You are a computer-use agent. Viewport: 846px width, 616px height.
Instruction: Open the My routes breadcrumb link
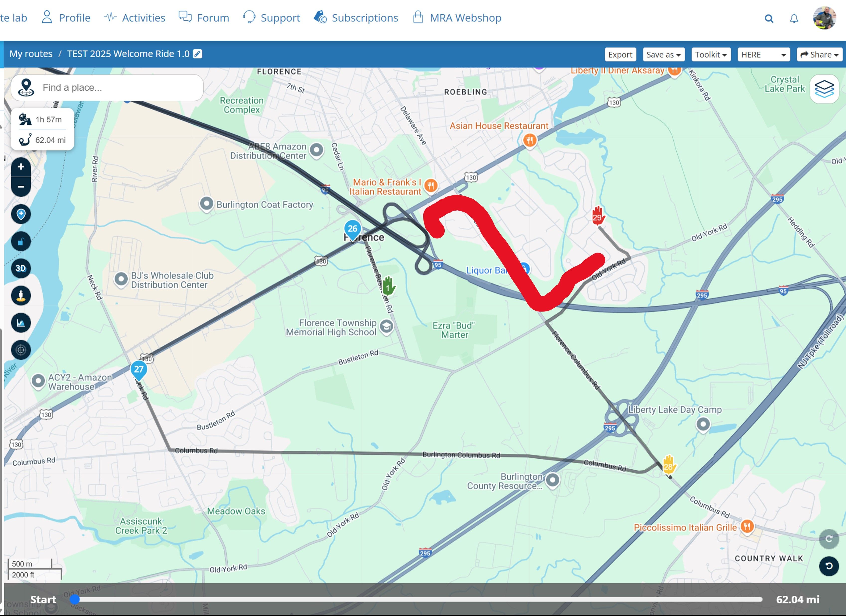(x=31, y=53)
